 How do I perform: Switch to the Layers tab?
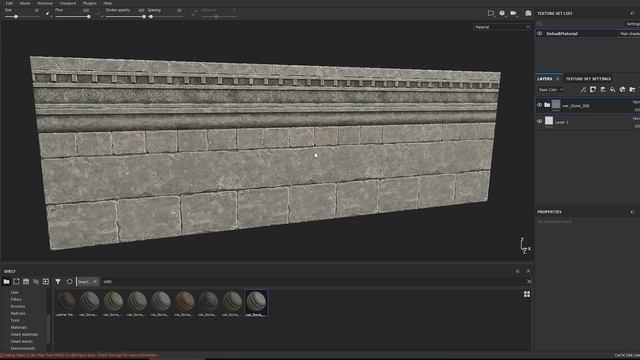pyautogui.click(x=544, y=79)
